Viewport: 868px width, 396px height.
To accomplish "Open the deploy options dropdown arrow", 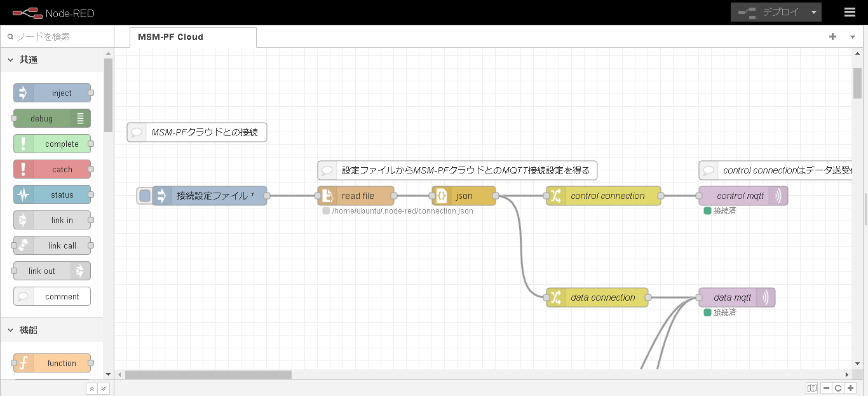I will point(814,12).
